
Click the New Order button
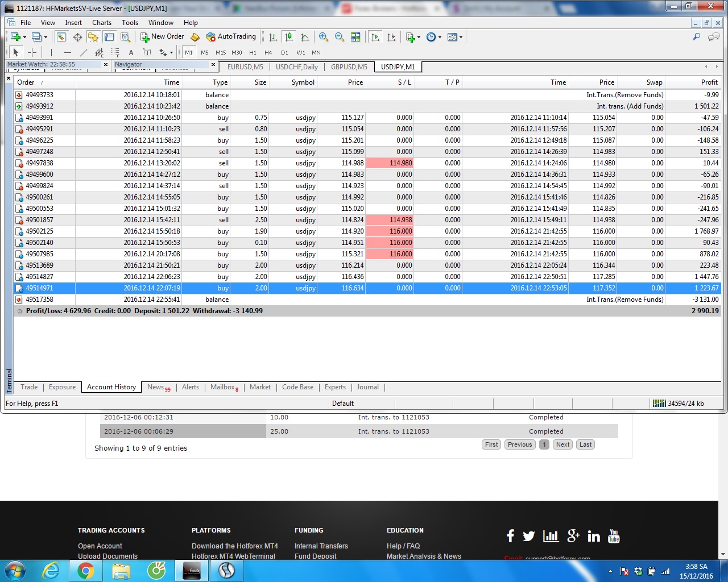[x=162, y=37]
